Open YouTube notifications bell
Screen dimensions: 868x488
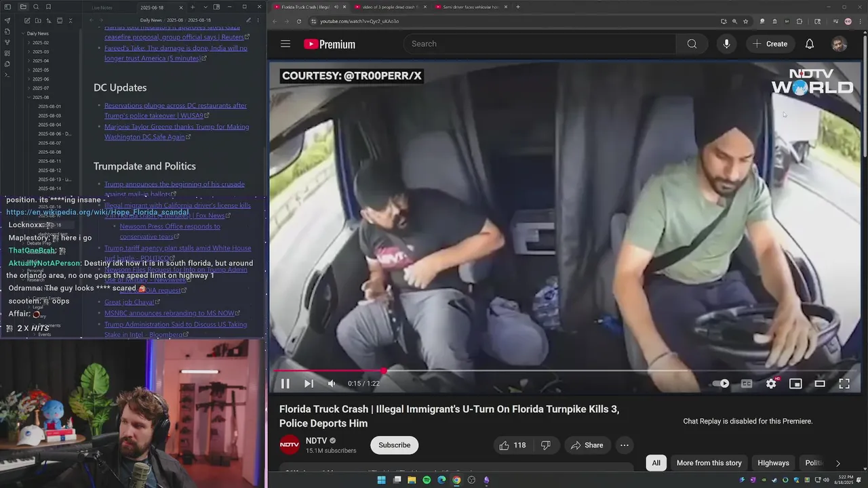[809, 44]
